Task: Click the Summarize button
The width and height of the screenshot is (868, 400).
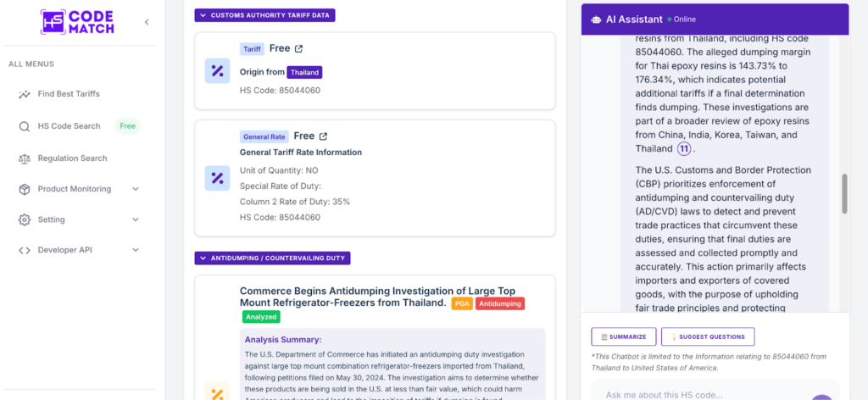Action: 623,336
